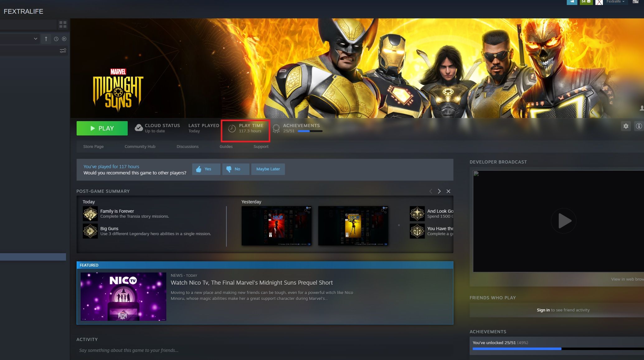Open the Guides tab

point(226,147)
